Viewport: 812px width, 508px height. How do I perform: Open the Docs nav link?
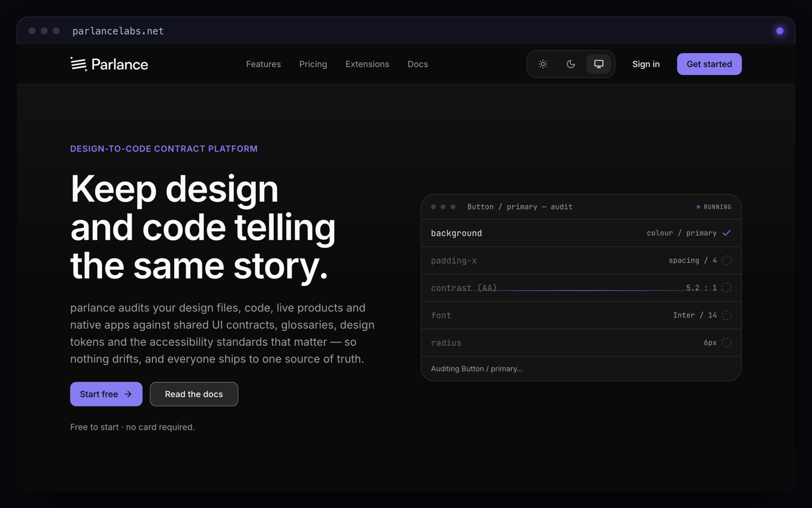tap(418, 64)
